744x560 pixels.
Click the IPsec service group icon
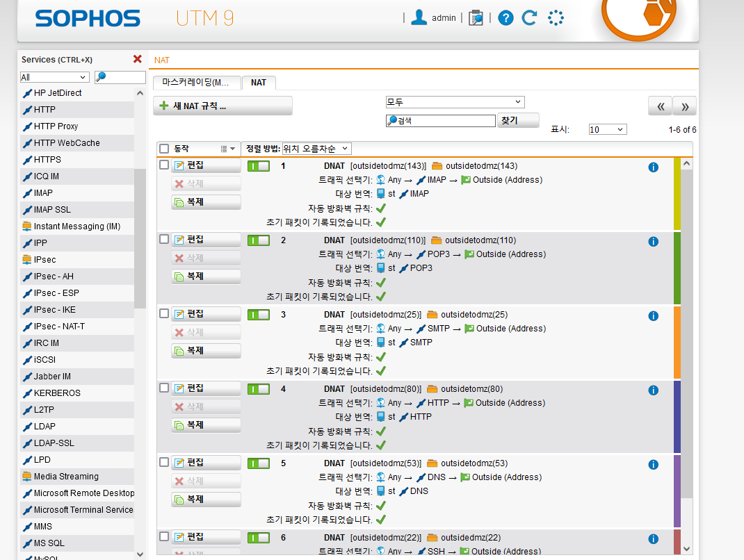(27, 259)
